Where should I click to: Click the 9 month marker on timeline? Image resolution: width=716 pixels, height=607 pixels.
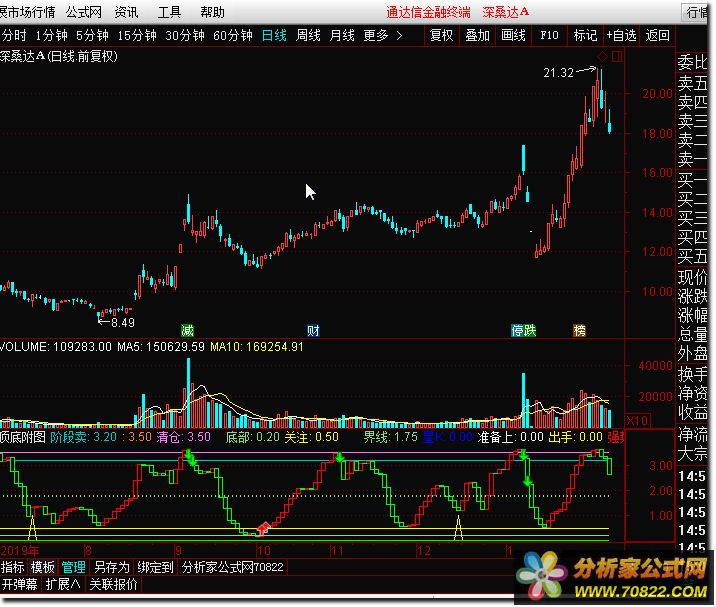178,550
